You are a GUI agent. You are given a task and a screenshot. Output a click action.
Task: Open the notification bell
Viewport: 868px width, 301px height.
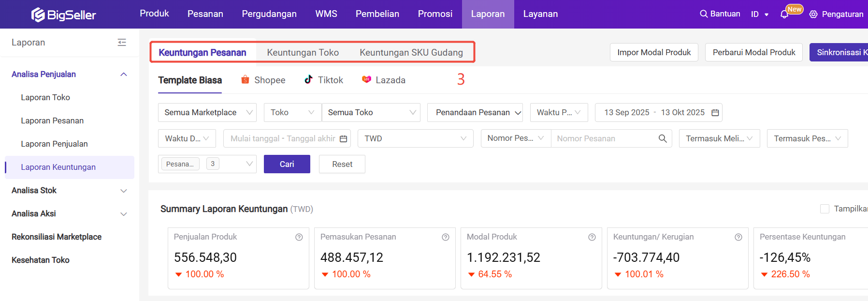click(784, 15)
